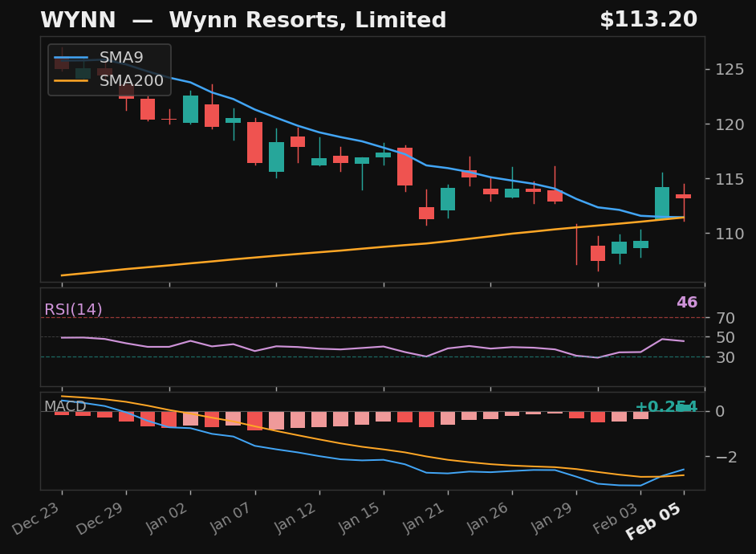This screenshot has width=756, height=554.
Task: Click the Jan 02 date label
Action: (x=165, y=519)
